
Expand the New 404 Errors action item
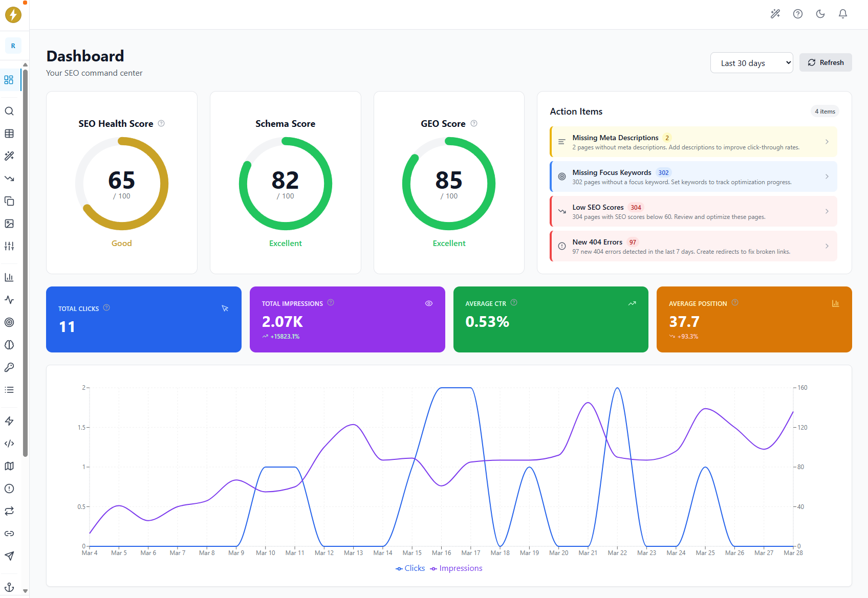point(693,246)
